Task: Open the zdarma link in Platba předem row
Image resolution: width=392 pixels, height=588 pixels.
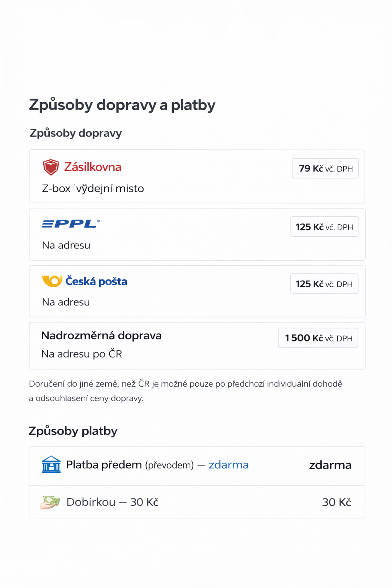Action: tap(229, 465)
